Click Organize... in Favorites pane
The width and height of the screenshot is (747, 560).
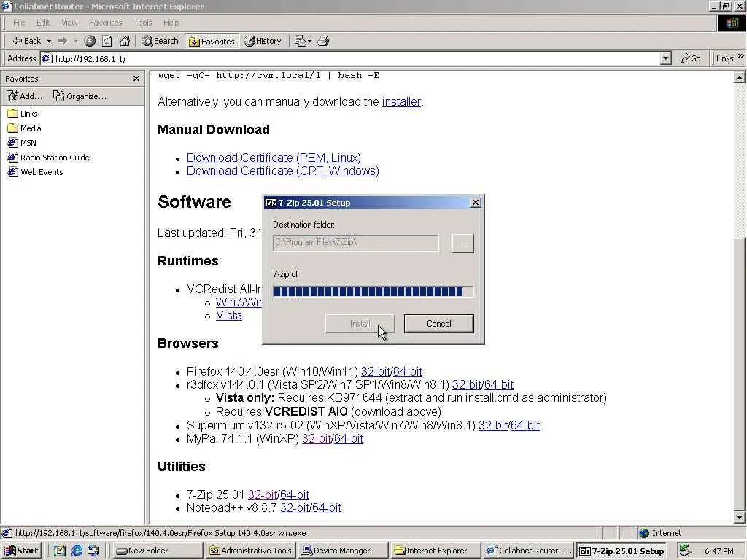pos(80,96)
